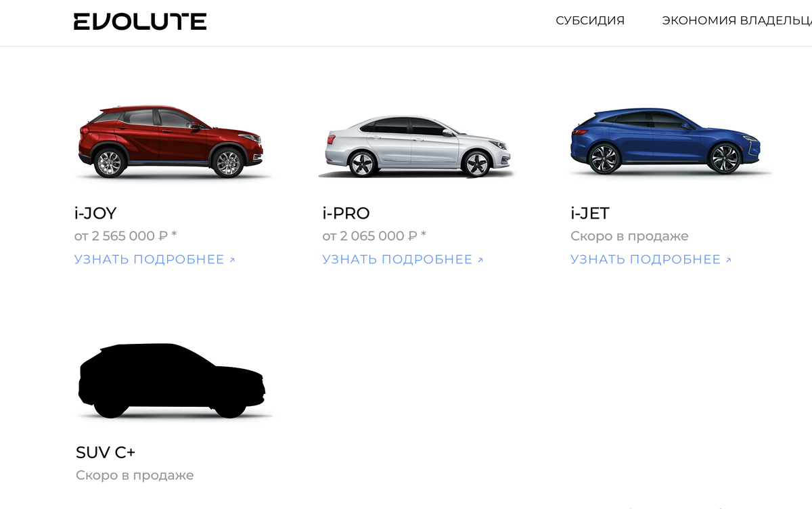Select the i-JET model title
This screenshot has height=509, width=812.
click(x=589, y=213)
